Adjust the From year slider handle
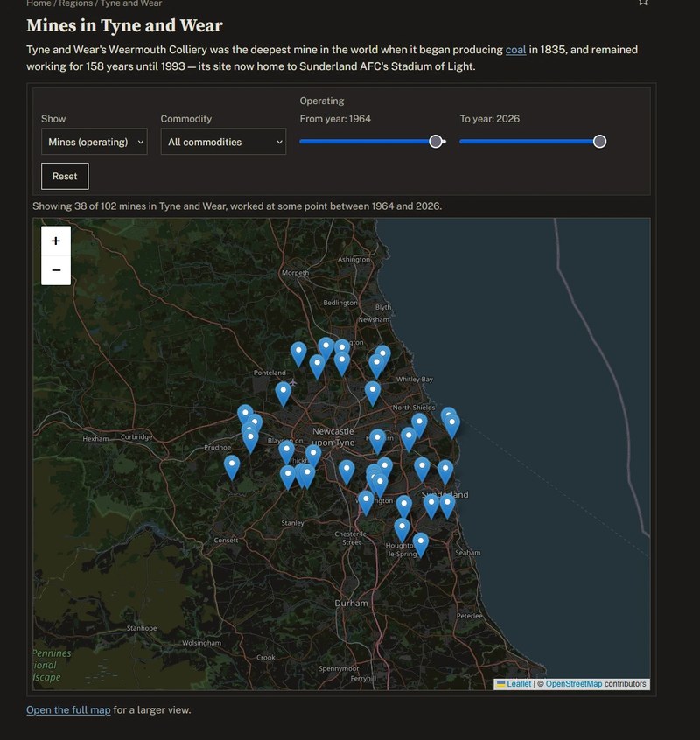The width and height of the screenshot is (700, 740). [x=436, y=142]
